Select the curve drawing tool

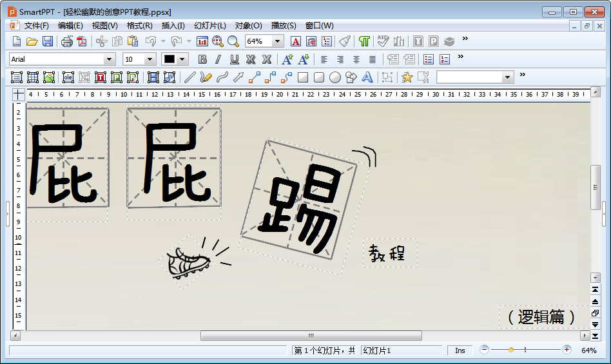pyautogui.click(x=222, y=77)
